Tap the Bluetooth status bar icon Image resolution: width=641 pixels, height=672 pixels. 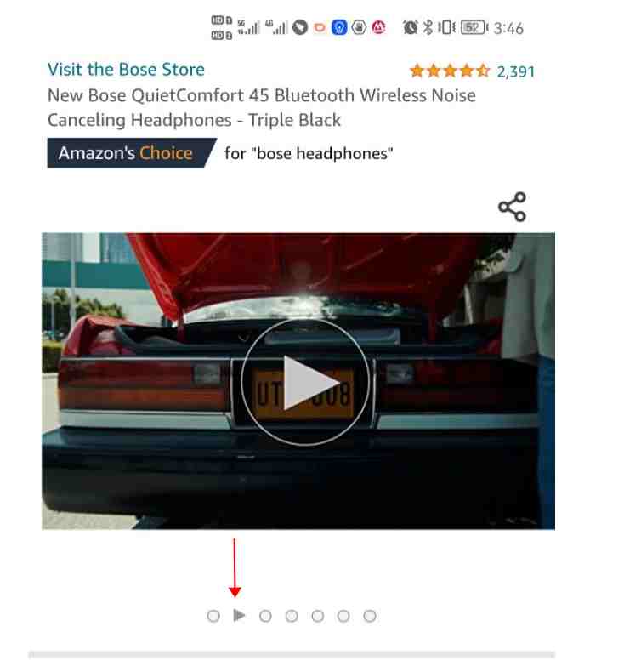428,27
